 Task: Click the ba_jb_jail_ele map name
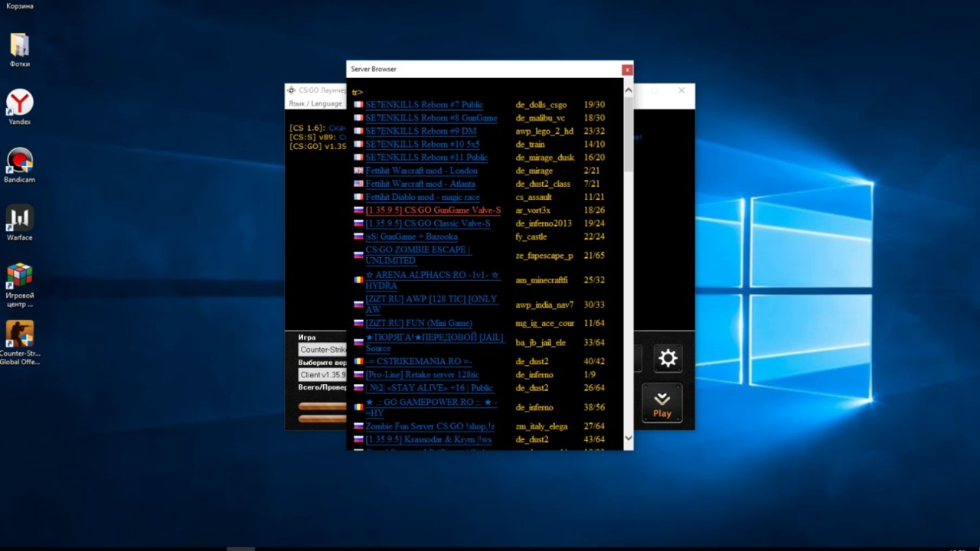(541, 343)
